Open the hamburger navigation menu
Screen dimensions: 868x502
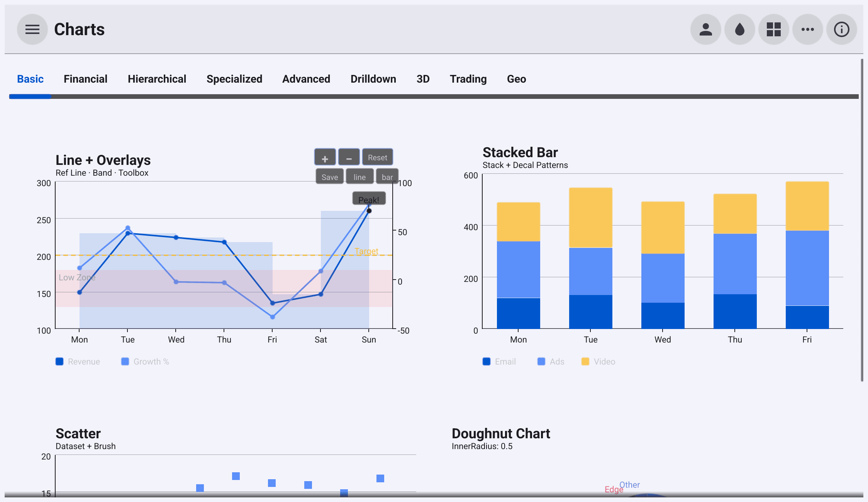coord(32,29)
